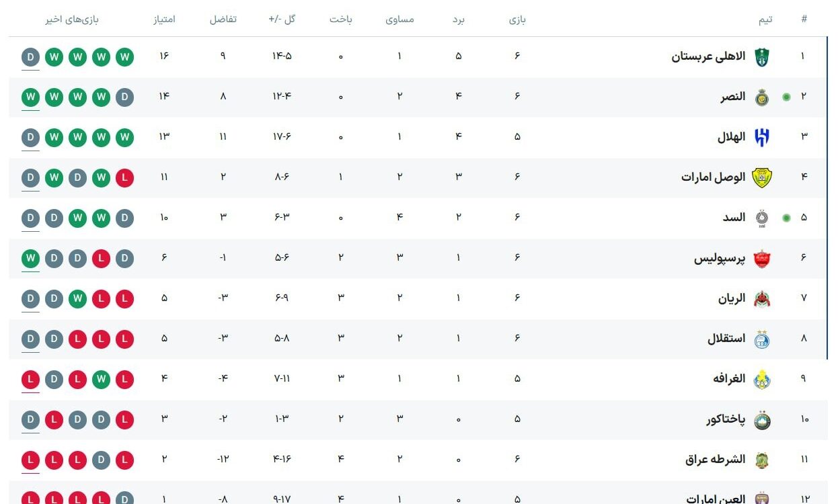The image size is (838, 504).
Task: Click Persepolis's most recent win badge
Action: coord(31,259)
